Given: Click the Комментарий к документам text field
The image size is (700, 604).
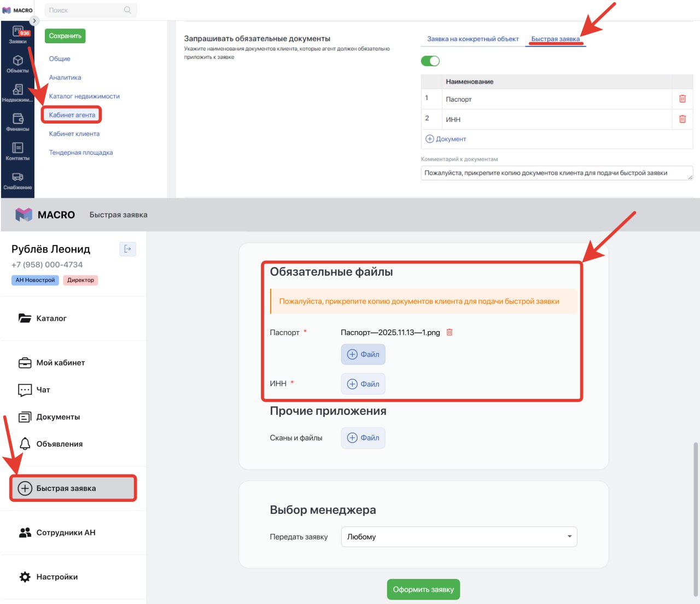Looking at the screenshot, I should pos(556,173).
